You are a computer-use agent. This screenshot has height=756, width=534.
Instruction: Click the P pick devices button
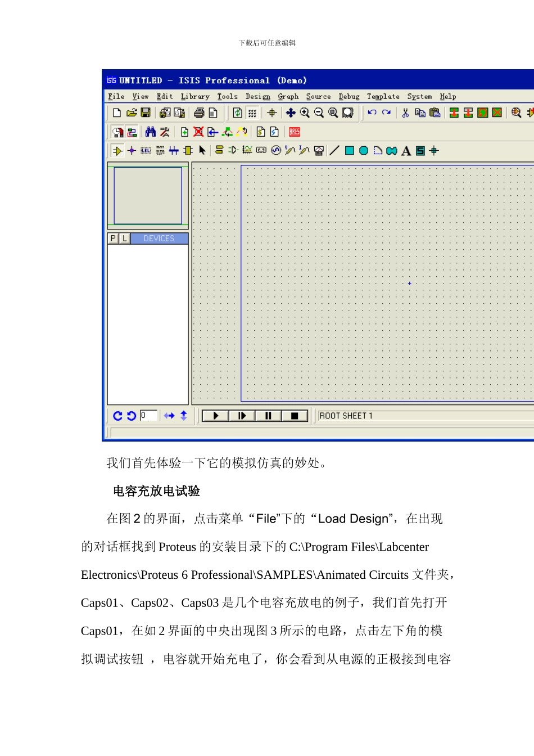[113, 238]
